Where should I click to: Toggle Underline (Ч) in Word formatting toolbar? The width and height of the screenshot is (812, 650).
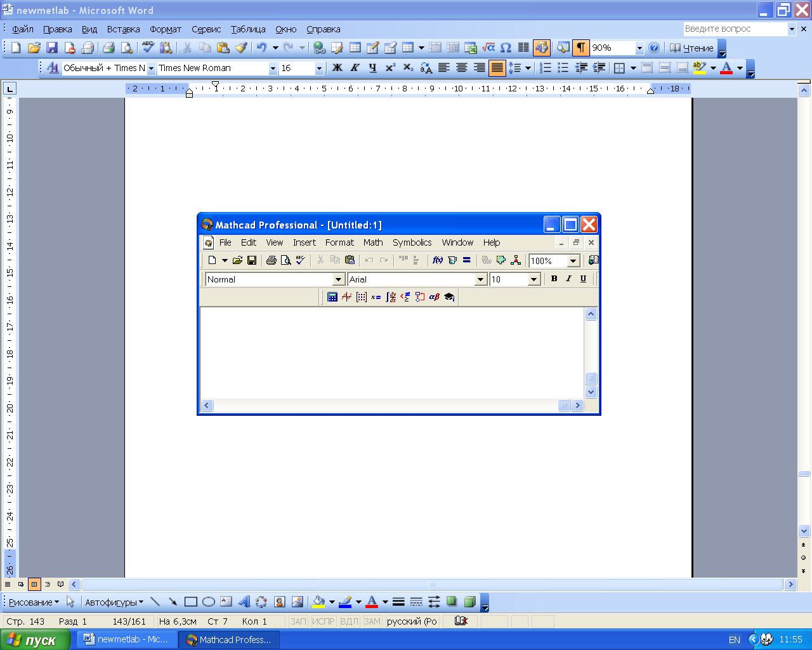(372, 68)
